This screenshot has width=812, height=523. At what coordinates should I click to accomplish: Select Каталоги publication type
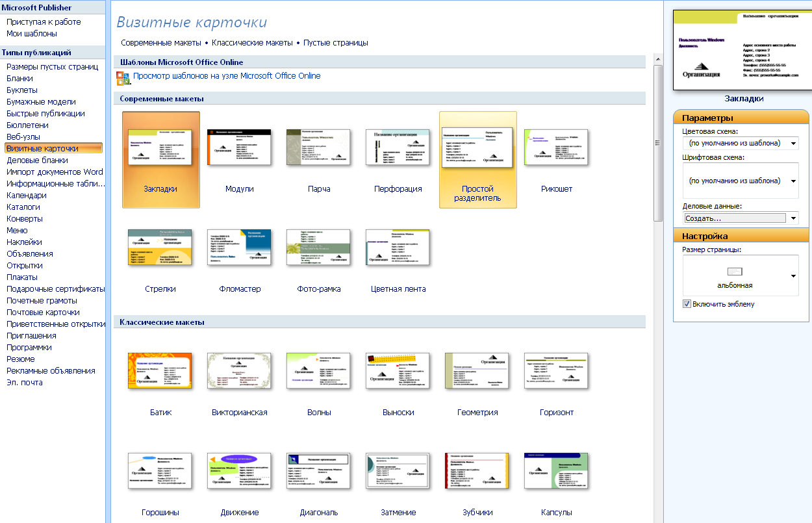point(23,207)
